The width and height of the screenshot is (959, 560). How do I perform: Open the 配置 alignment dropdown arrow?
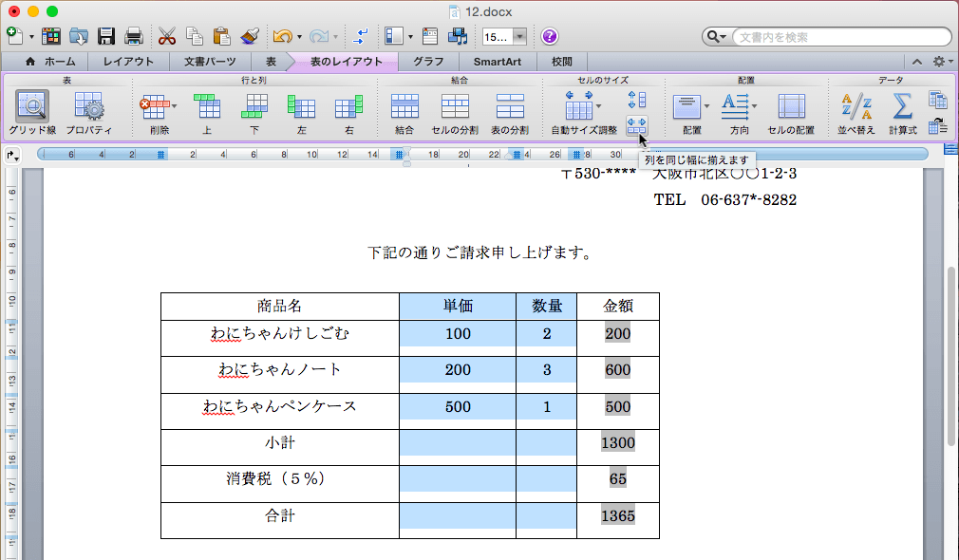(x=707, y=106)
